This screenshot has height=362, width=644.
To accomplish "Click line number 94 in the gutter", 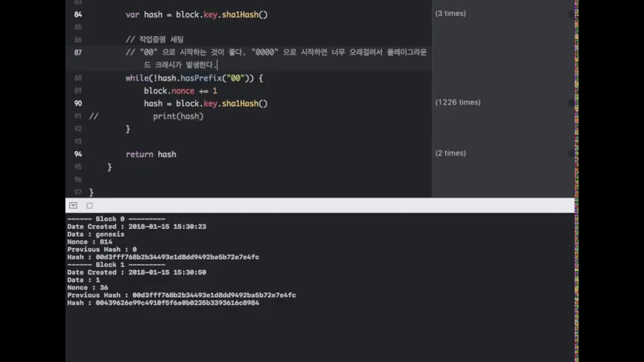I will pos(78,154).
